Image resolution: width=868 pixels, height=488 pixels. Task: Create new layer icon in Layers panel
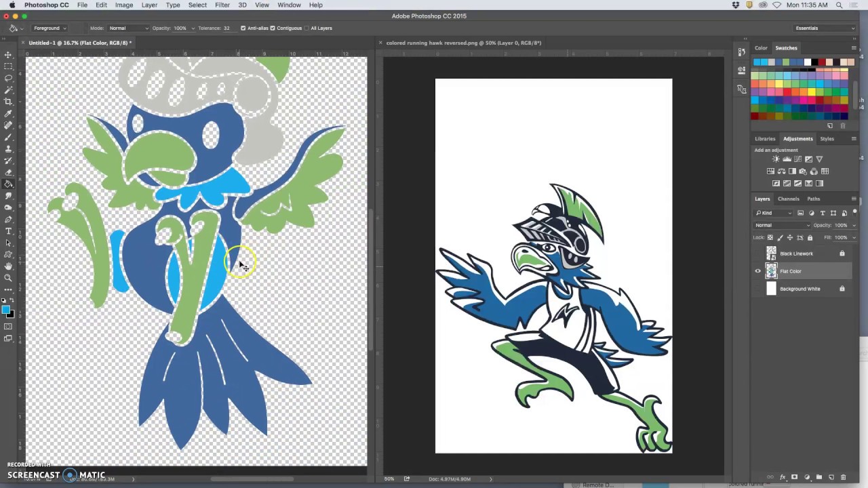(831, 477)
